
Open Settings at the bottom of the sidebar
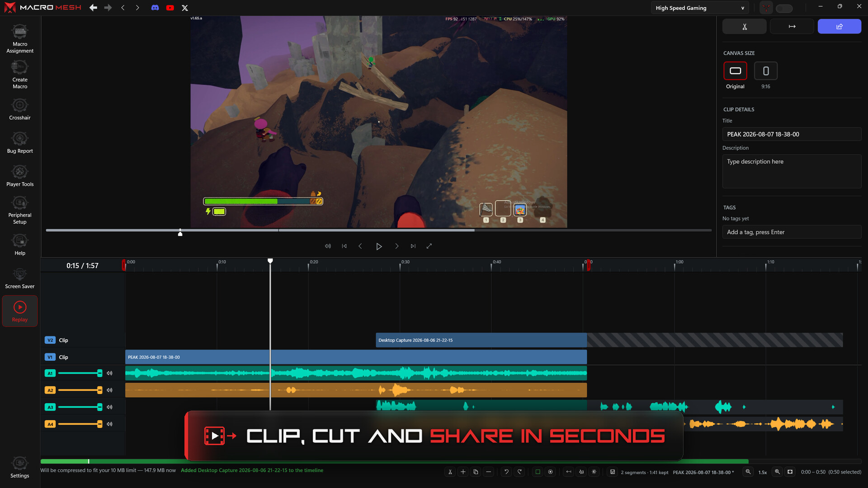click(x=20, y=468)
